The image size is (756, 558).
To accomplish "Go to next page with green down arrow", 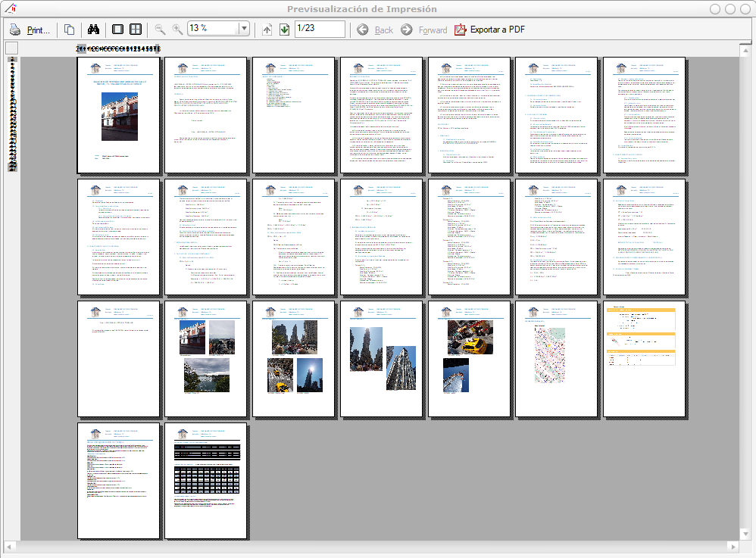I will pyautogui.click(x=284, y=30).
